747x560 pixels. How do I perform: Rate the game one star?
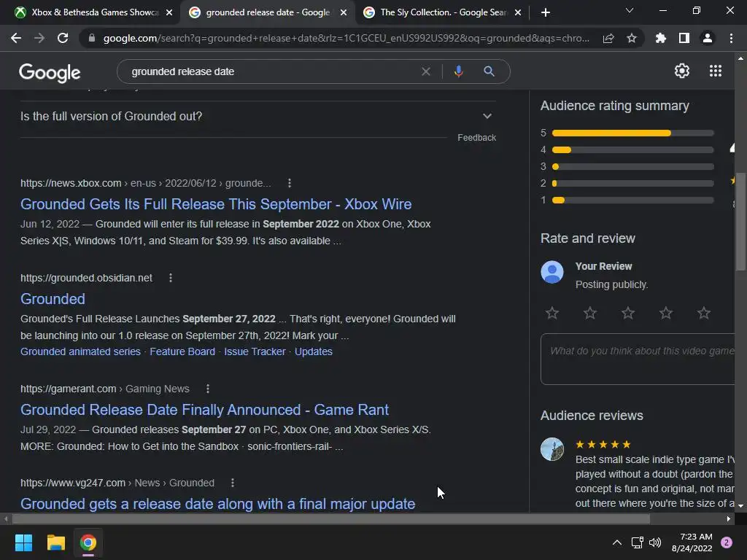click(x=552, y=313)
